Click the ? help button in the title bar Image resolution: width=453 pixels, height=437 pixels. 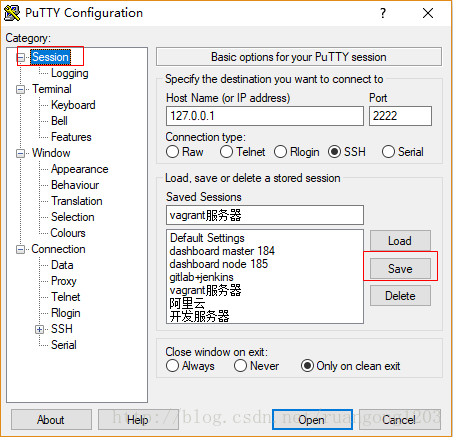(383, 13)
